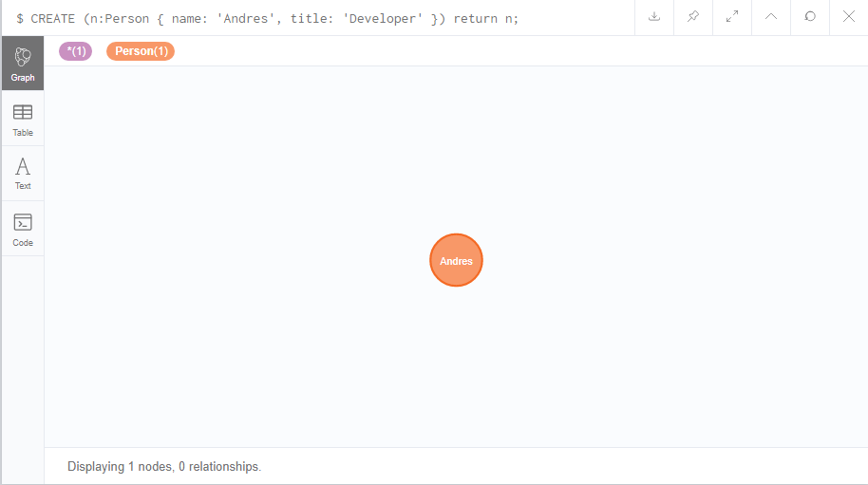Image resolution: width=868 pixels, height=485 pixels.
Task: Rerun the CREATE query
Action: [x=810, y=17]
